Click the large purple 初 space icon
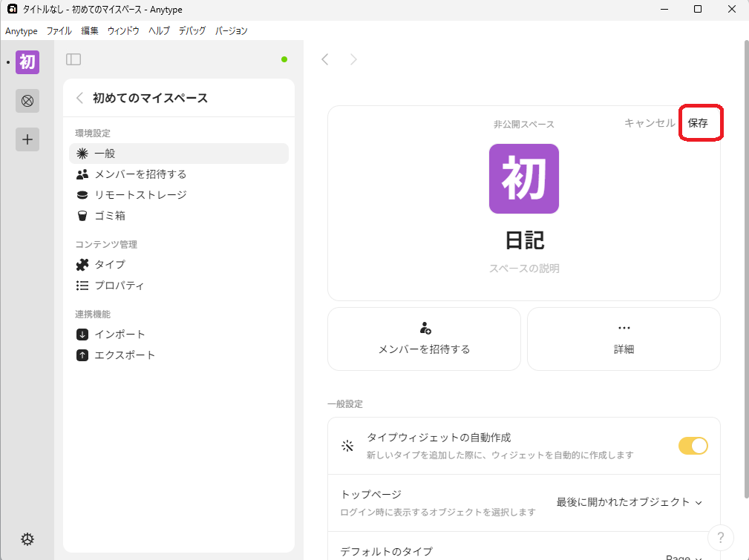Viewport: 749px width, 560px height. pyautogui.click(x=524, y=179)
